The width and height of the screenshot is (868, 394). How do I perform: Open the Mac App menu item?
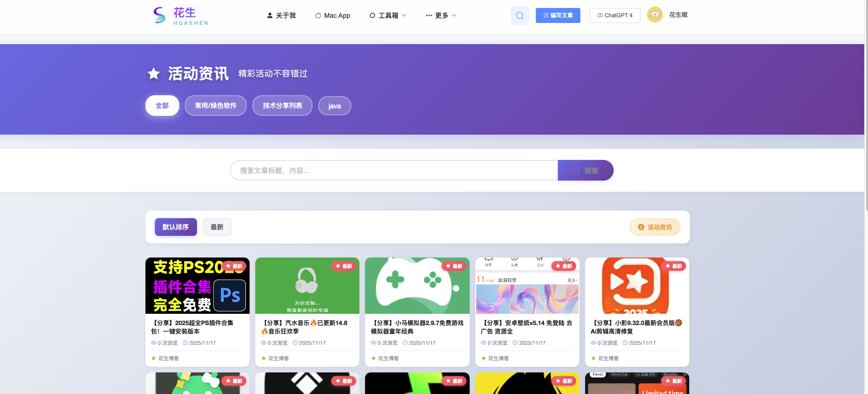333,15
